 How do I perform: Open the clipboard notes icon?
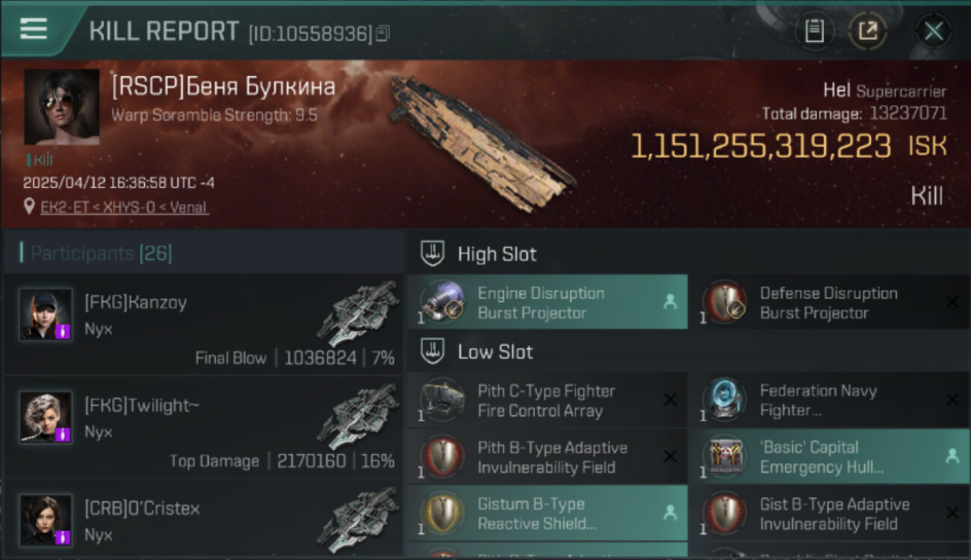814,31
